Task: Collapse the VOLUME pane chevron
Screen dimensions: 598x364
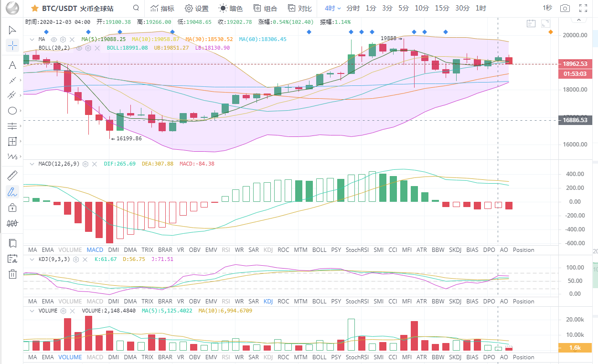Action: pyautogui.click(x=32, y=311)
